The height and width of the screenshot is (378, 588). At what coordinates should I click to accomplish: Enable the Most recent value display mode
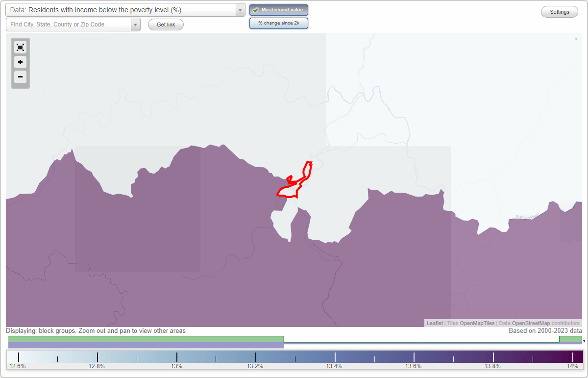pos(279,10)
